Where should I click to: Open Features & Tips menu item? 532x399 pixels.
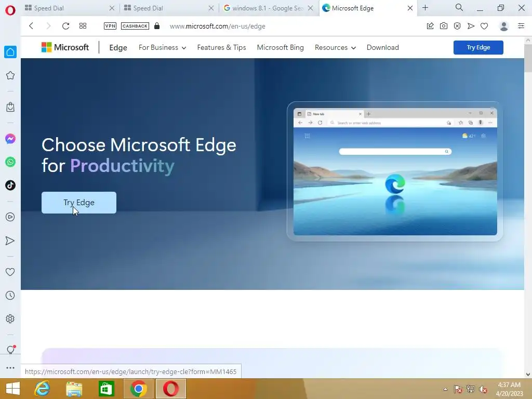click(221, 47)
